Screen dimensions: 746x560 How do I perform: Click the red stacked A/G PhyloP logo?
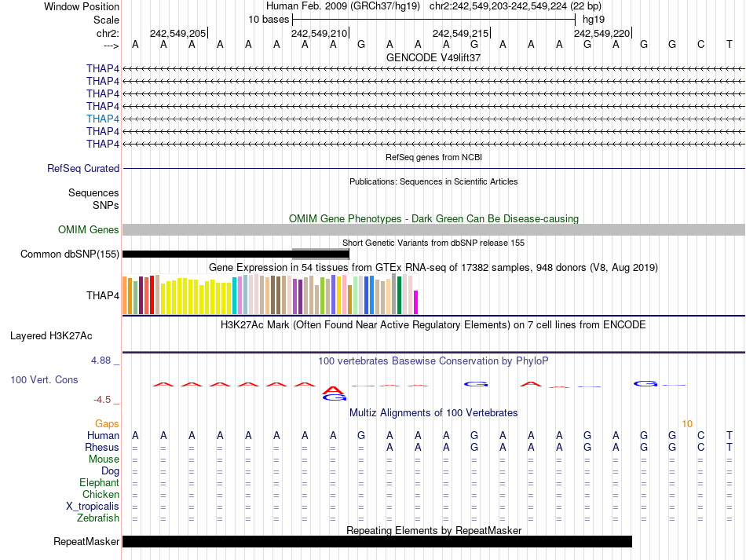coord(334,390)
